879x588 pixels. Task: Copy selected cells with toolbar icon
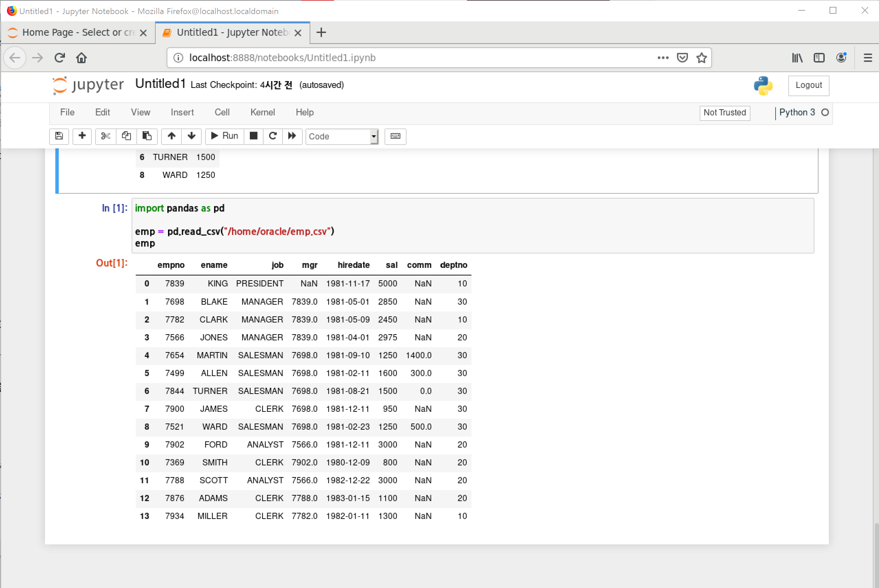point(126,136)
